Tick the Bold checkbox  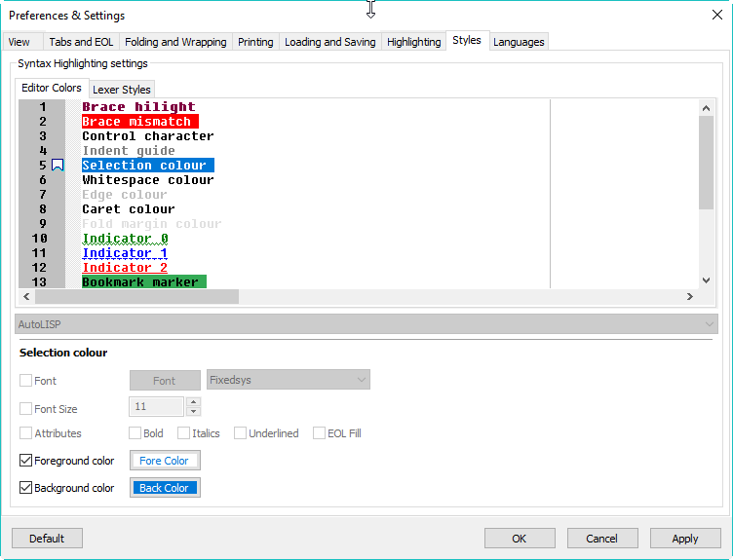[x=135, y=433]
